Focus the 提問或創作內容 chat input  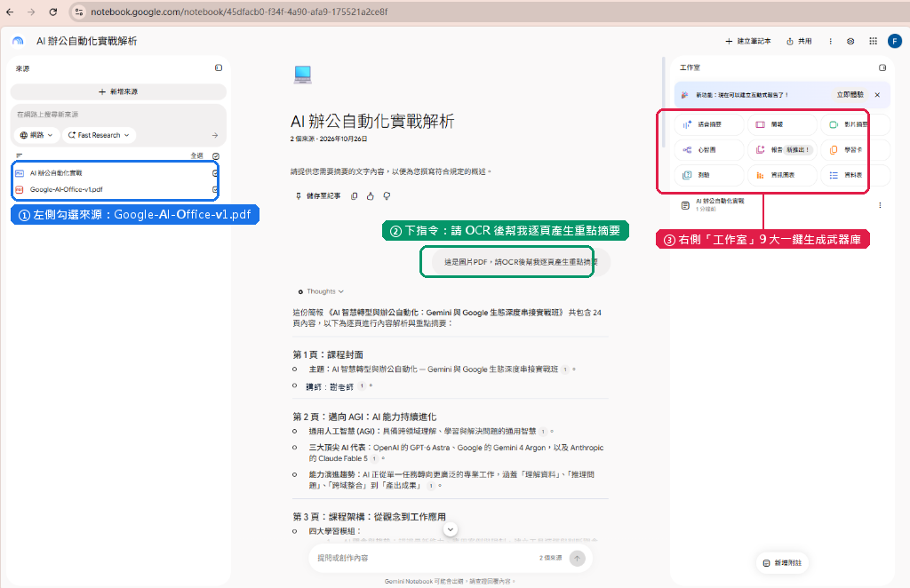[x=424, y=558]
